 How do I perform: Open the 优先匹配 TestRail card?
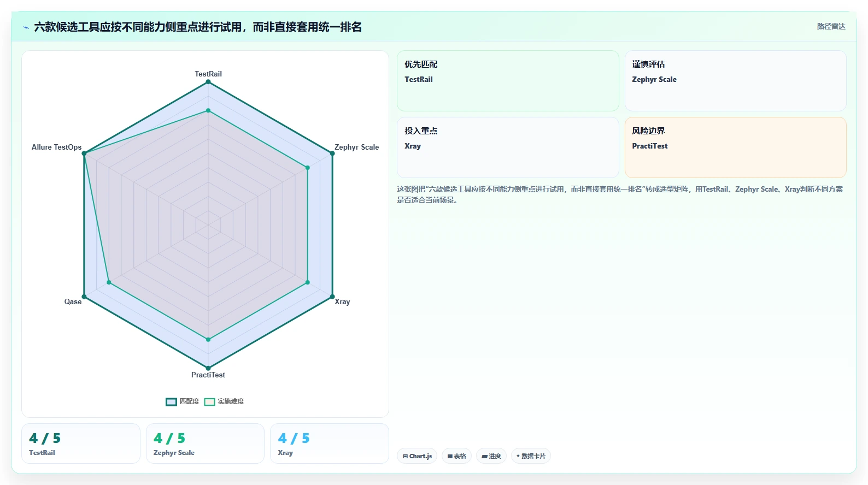508,81
